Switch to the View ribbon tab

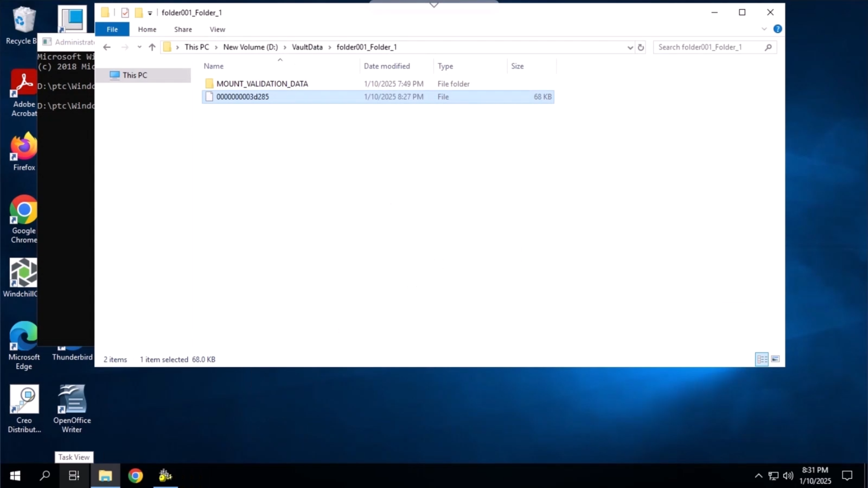[217, 29]
